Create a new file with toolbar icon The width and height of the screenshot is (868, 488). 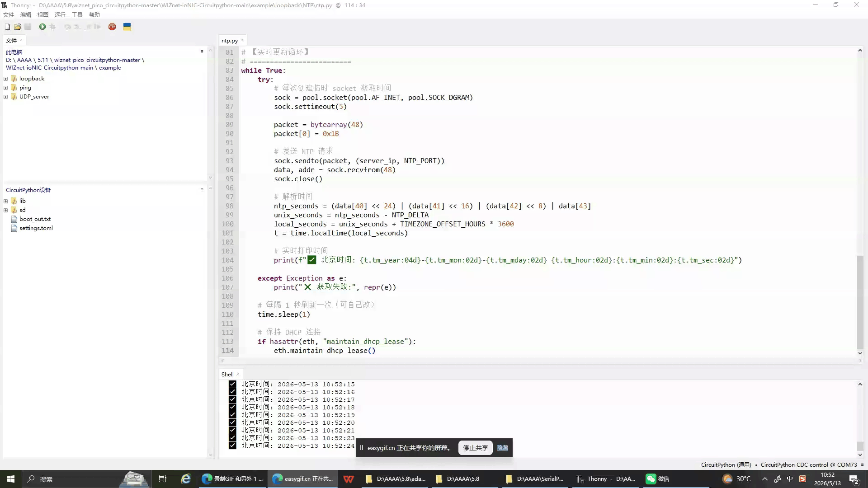tap(7, 27)
